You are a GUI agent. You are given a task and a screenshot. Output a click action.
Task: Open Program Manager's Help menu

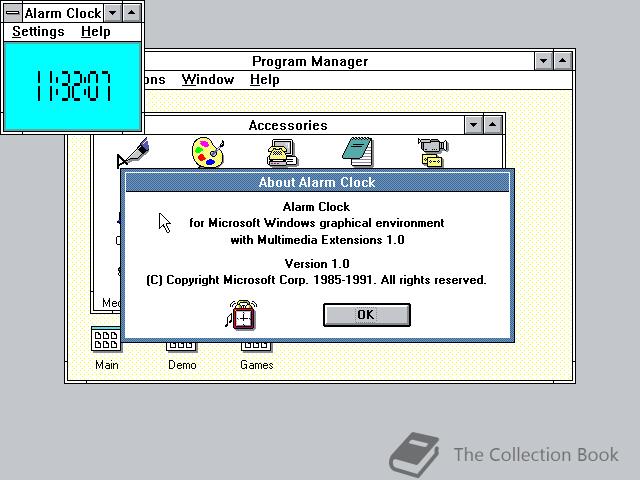click(264, 79)
